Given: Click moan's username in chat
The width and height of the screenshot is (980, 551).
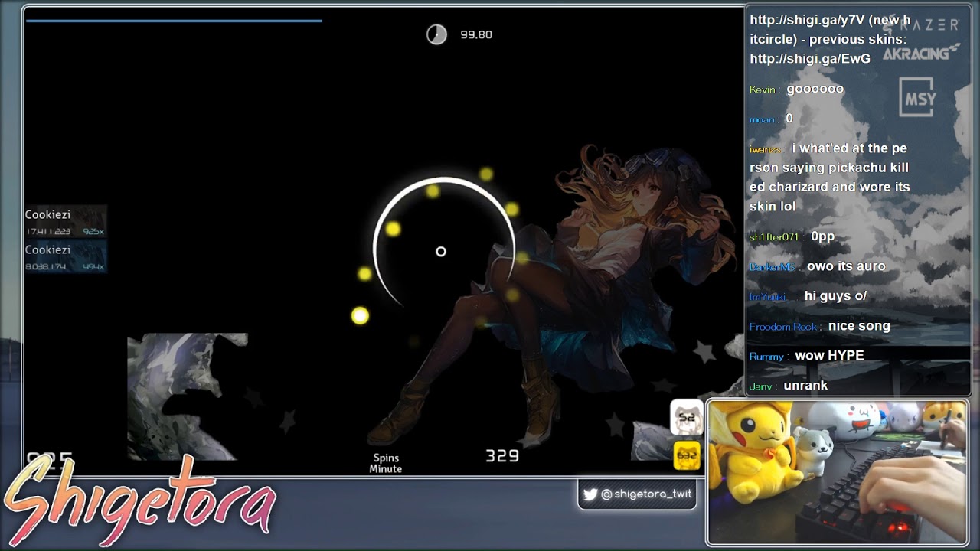Looking at the screenshot, I should coord(762,119).
